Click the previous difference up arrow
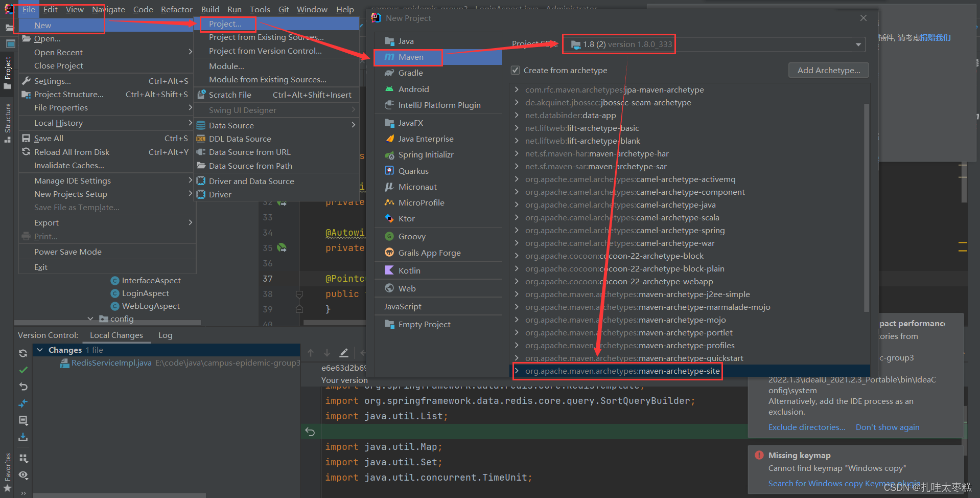 tap(311, 353)
